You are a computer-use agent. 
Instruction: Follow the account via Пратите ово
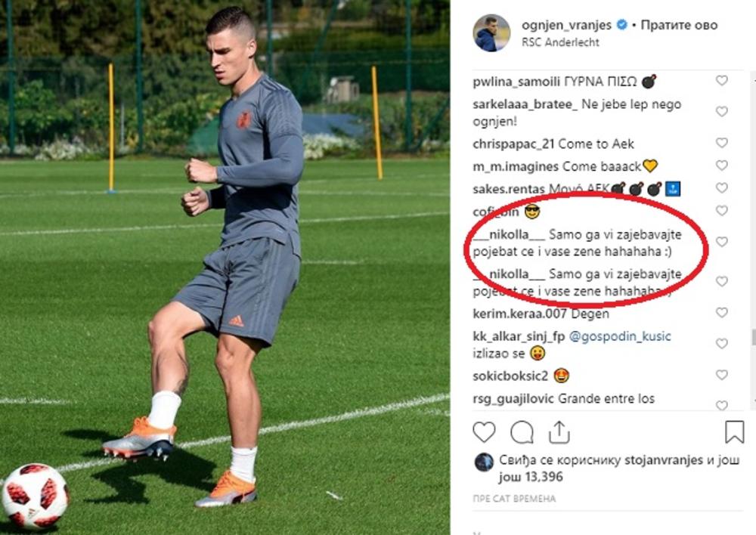[679, 25]
